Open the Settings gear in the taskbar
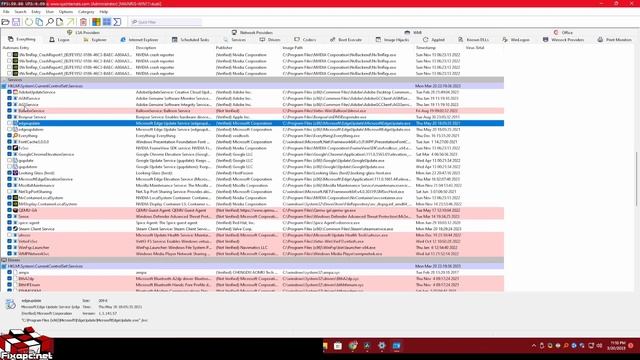The image size is (640, 360). [382, 346]
